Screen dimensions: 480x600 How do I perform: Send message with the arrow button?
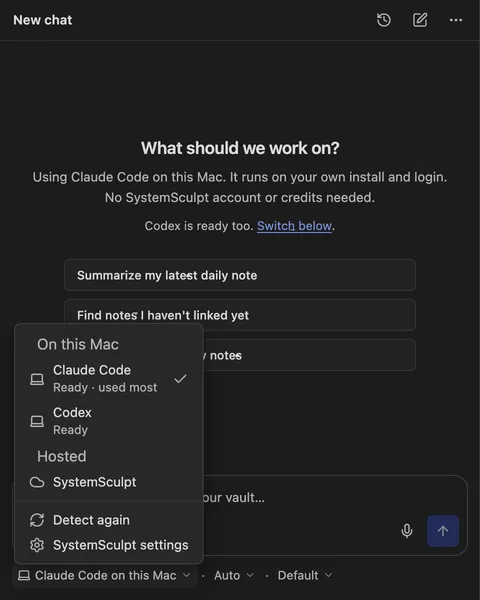point(443,531)
